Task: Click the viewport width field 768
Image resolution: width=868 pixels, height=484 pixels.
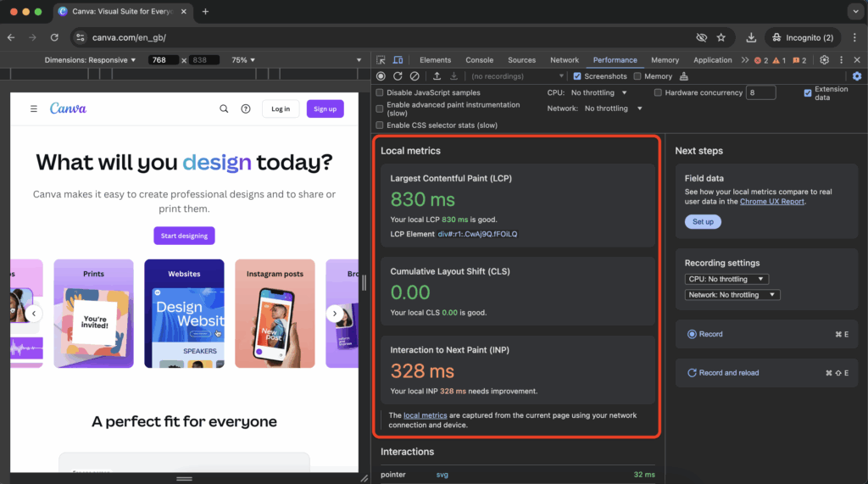Action: pyautogui.click(x=163, y=60)
